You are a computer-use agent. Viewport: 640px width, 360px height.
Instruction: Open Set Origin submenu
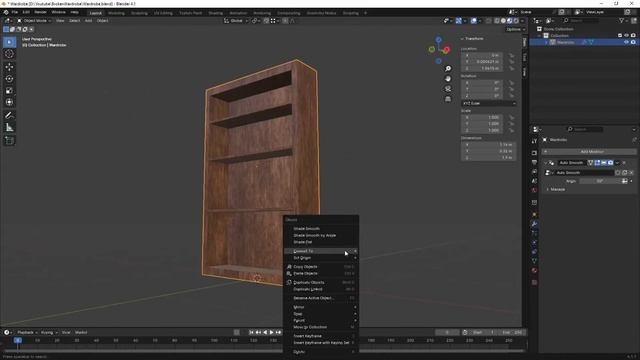click(x=321, y=258)
